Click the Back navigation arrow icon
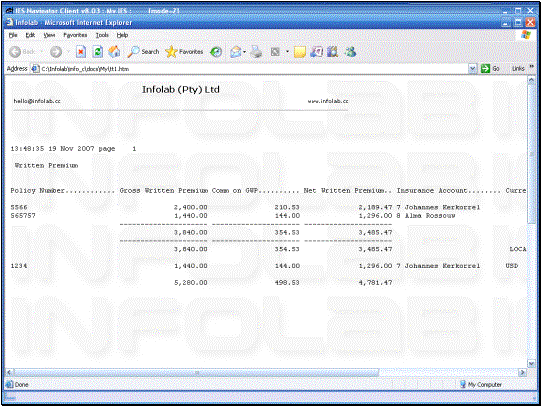This screenshot has height=406, width=541. [15, 52]
